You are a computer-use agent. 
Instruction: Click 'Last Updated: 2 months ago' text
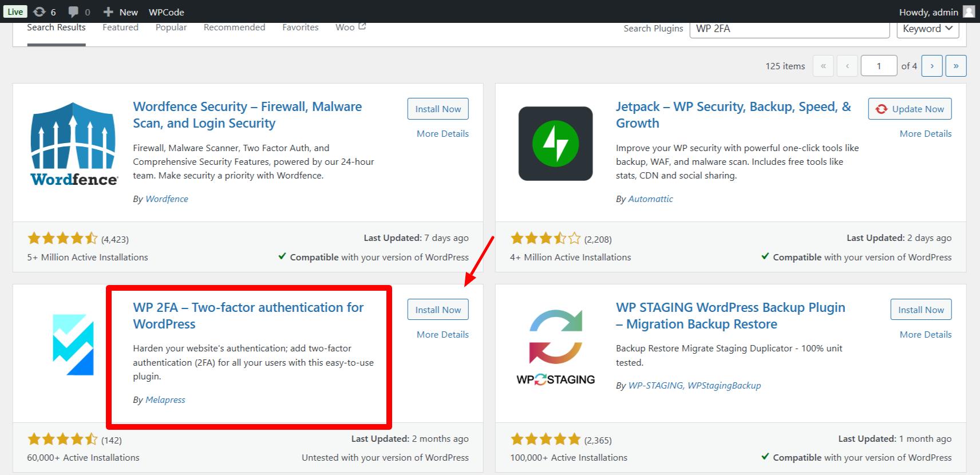[410, 438]
